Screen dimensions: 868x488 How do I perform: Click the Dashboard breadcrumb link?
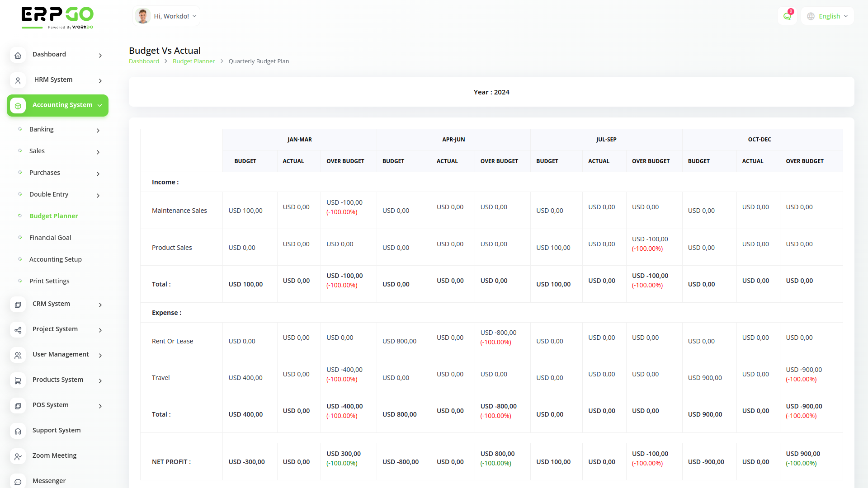click(144, 61)
